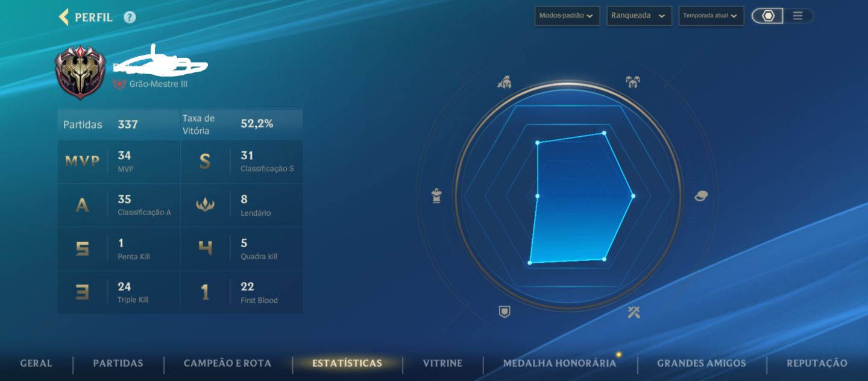Switch to list view toggle

[x=797, y=16]
